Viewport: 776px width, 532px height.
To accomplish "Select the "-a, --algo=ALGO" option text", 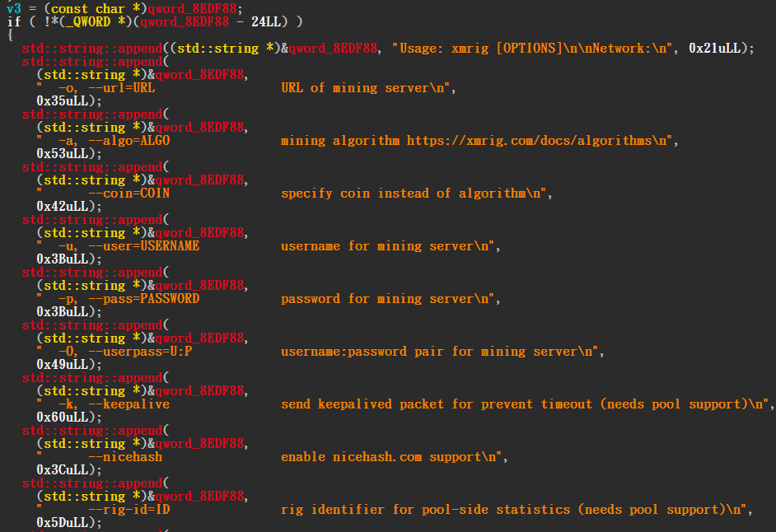I will [x=114, y=141].
